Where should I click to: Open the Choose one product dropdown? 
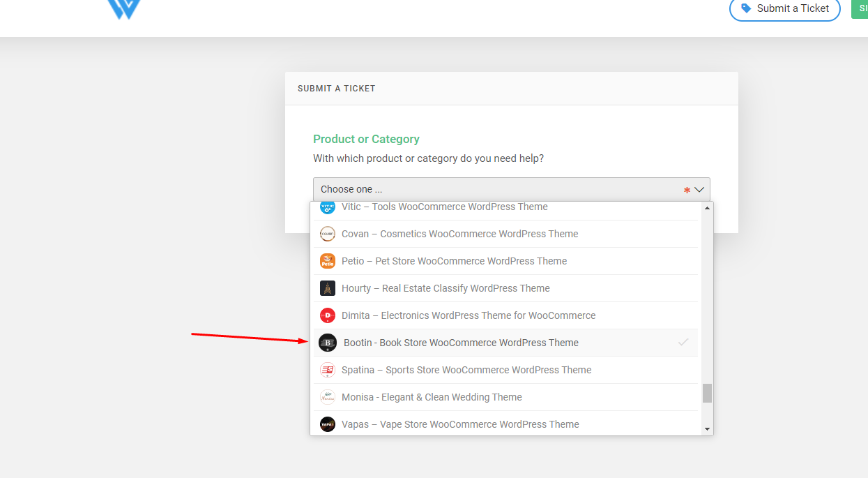coord(511,189)
